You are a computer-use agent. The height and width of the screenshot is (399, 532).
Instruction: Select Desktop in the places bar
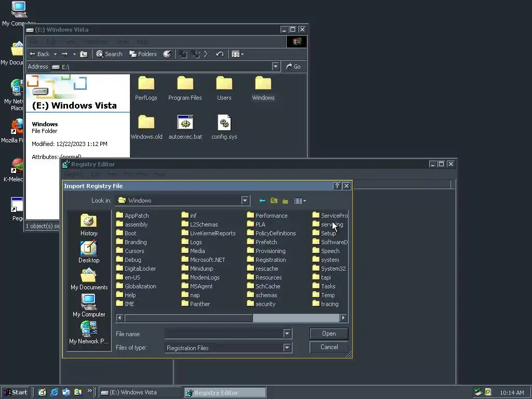(89, 252)
